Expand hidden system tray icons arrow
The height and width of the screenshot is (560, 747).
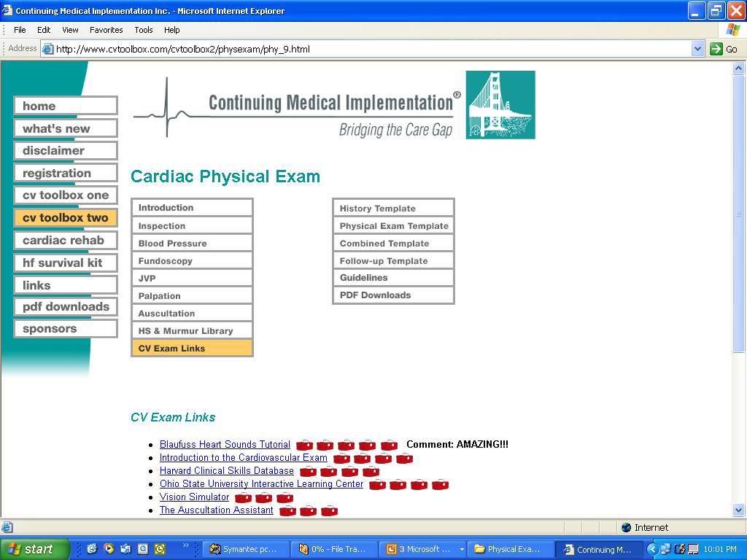tap(653, 549)
